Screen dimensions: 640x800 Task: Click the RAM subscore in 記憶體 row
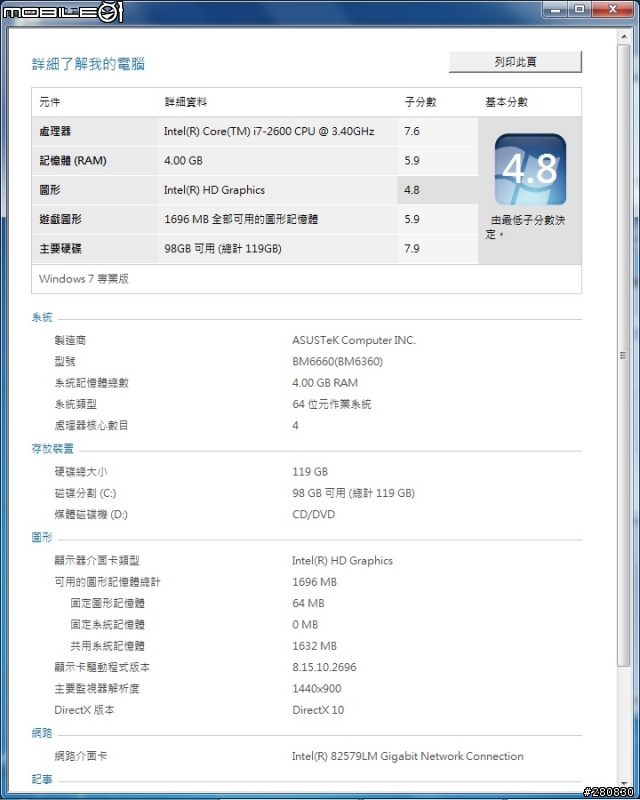[x=412, y=161]
